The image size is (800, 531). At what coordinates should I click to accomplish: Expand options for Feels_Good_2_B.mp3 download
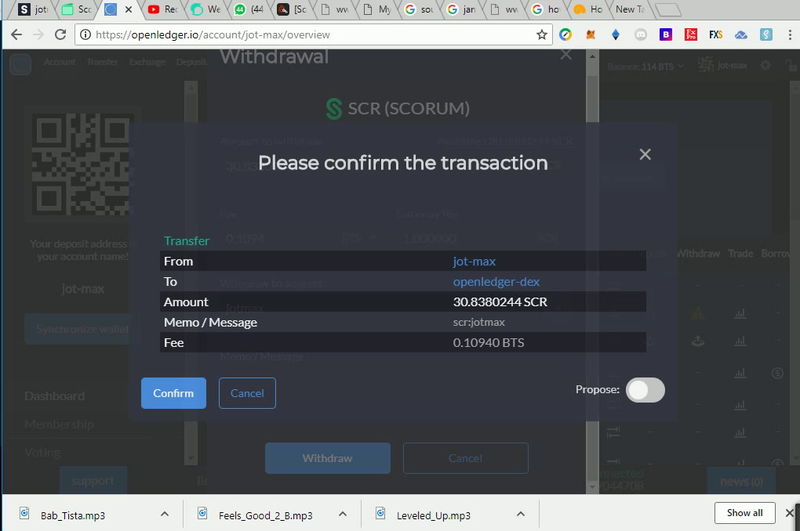pyautogui.click(x=342, y=514)
